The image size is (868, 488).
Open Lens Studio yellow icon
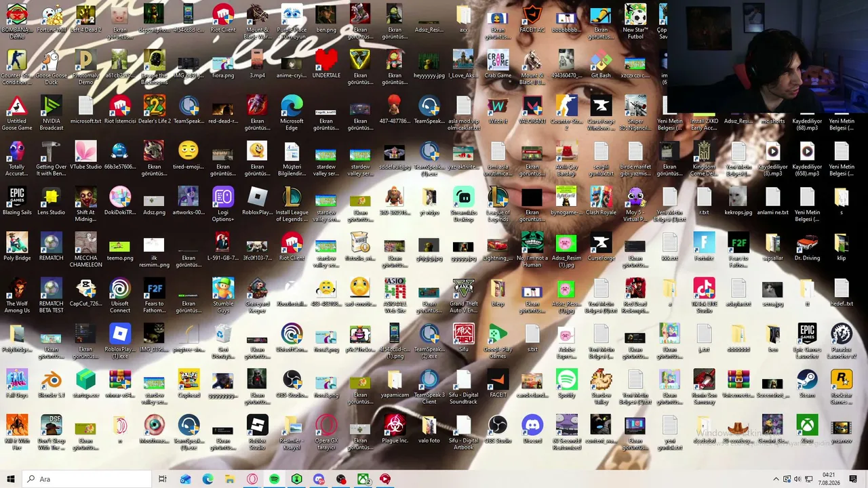click(52, 201)
